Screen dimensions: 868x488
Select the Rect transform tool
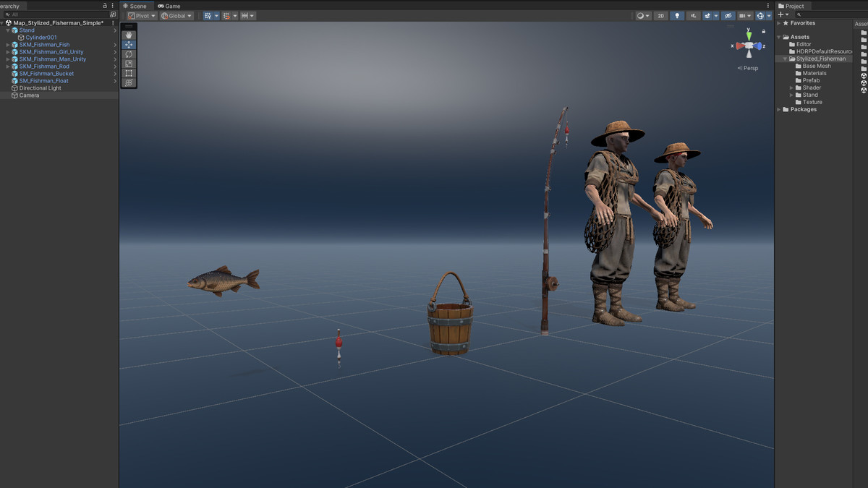point(129,73)
